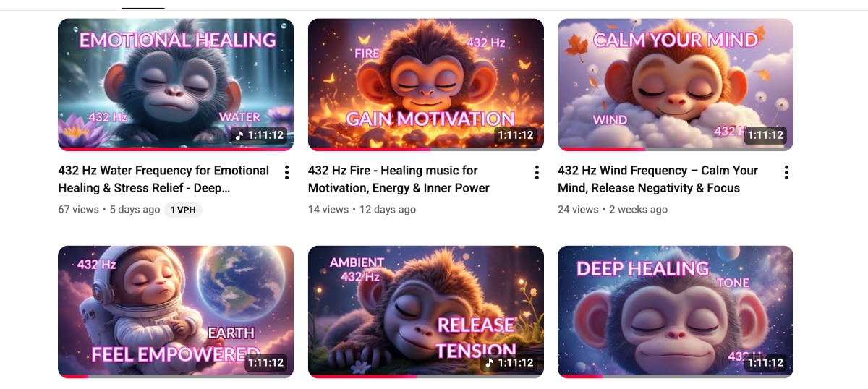Open the Emotional Healing thumbnail
This screenshot has width=868, height=389.
click(x=176, y=85)
